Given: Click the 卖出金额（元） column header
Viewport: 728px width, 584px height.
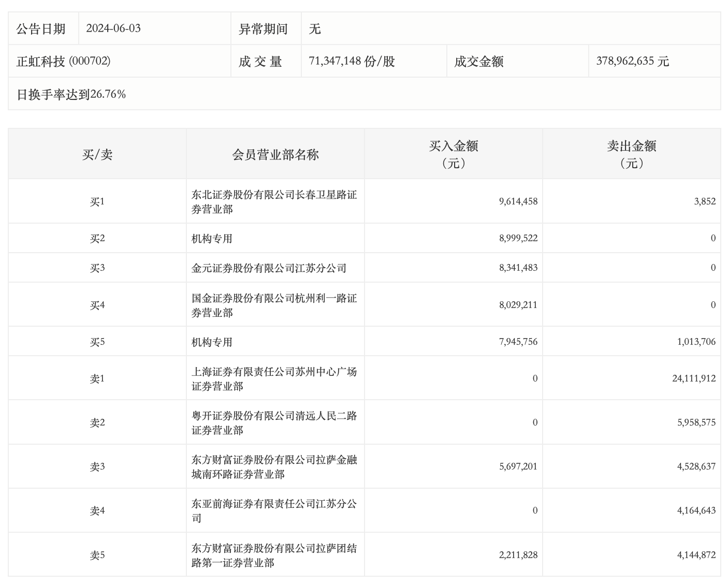Looking at the screenshot, I should [x=632, y=154].
